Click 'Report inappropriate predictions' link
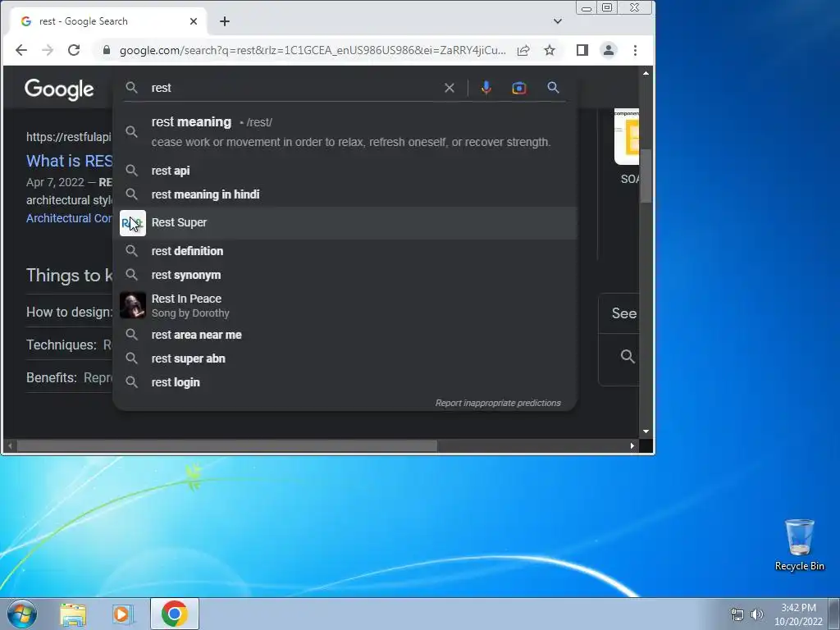840x630 pixels. click(x=498, y=403)
